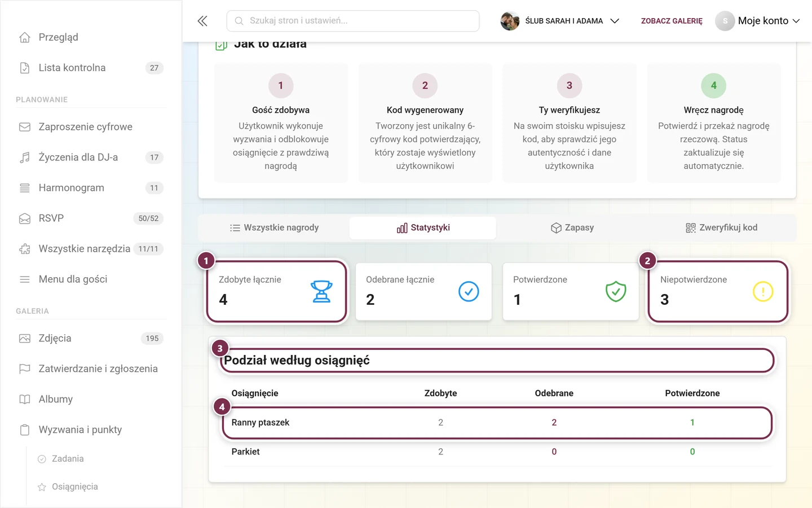The width and height of the screenshot is (812, 508).
Task: Focus the Szukaj stron i ustawień search field
Action: click(353, 21)
